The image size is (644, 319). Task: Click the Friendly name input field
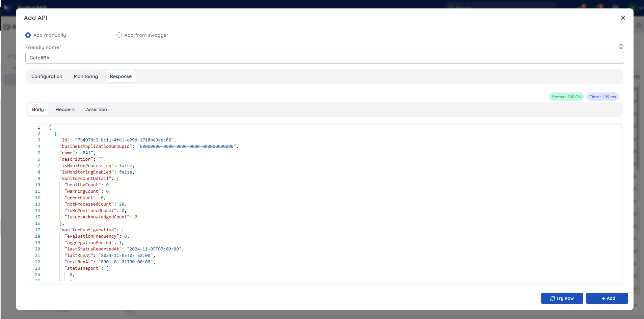tap(324, 58)
